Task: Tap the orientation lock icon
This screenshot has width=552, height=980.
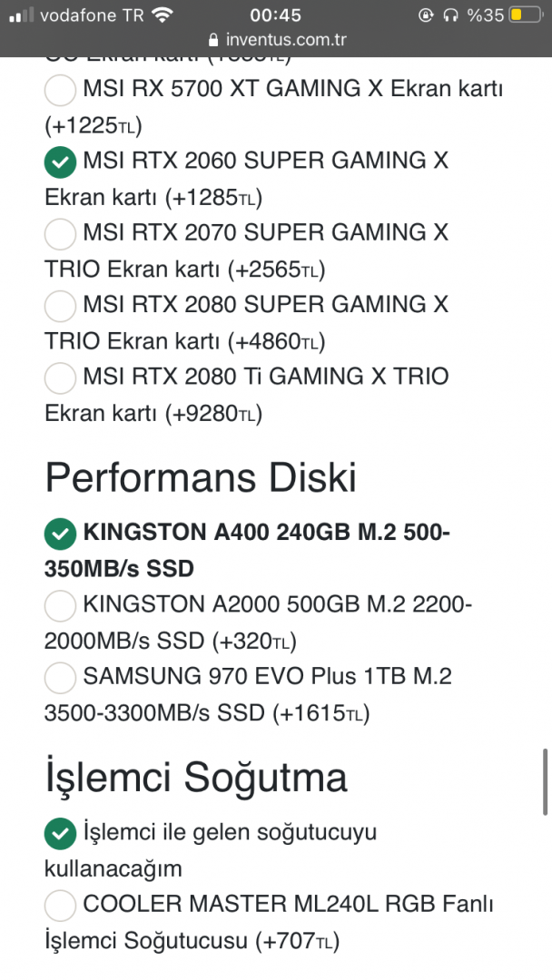Action: point(426,15)
